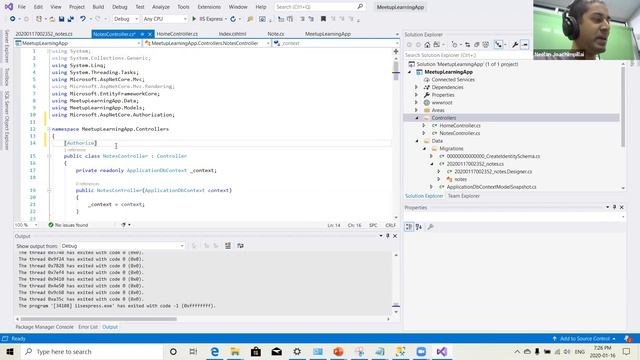
Task: Collapse all nodes in Solution Explorer
Action: 476,44
